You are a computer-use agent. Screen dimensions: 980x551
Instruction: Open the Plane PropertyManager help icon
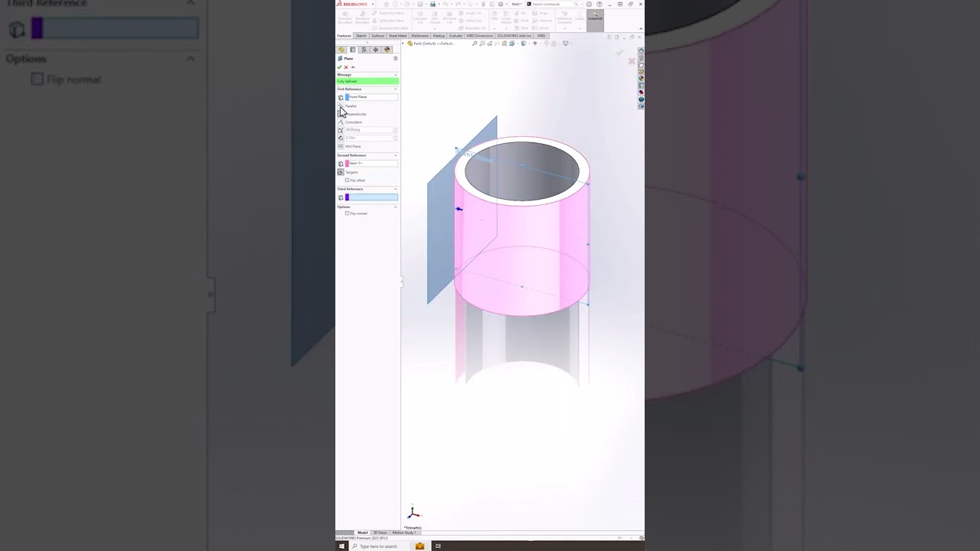pyautogui.click(x=395, y=58)
